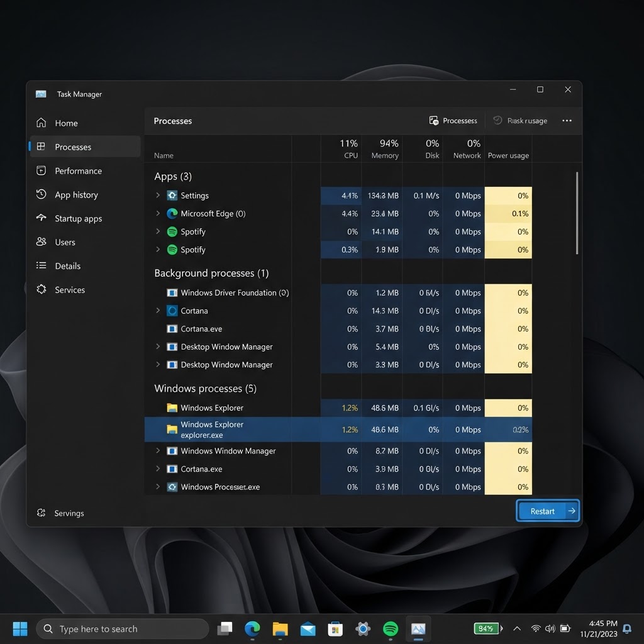Open the Servings gear icon at sidebar bottom

[41, 513]
